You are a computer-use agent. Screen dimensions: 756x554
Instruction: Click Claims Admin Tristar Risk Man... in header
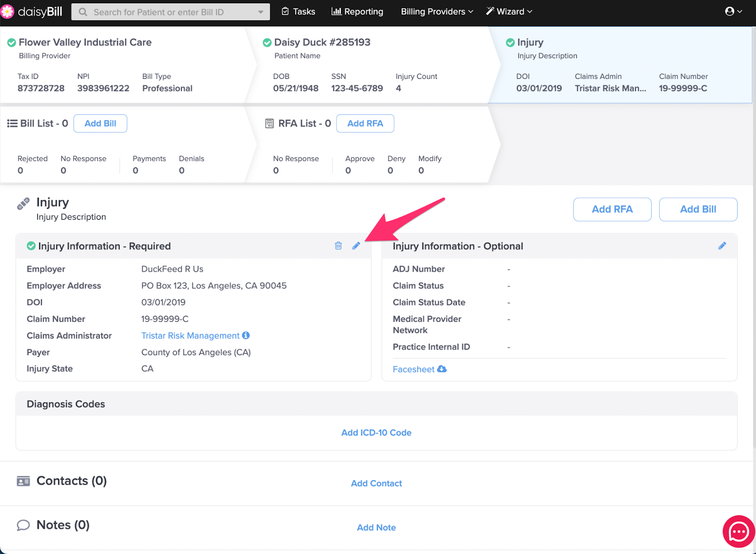610,88
